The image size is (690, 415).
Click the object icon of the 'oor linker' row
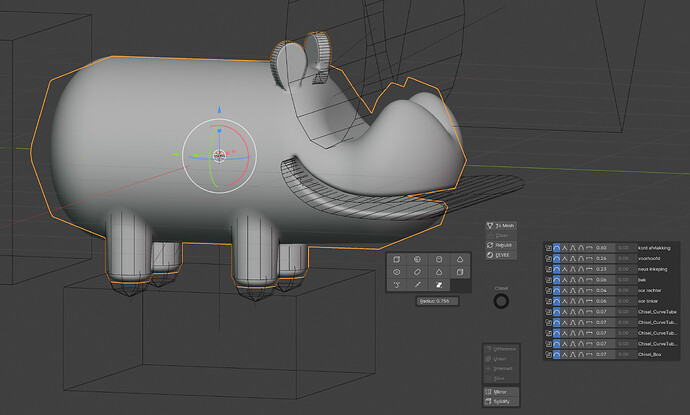tap(548, 301)
